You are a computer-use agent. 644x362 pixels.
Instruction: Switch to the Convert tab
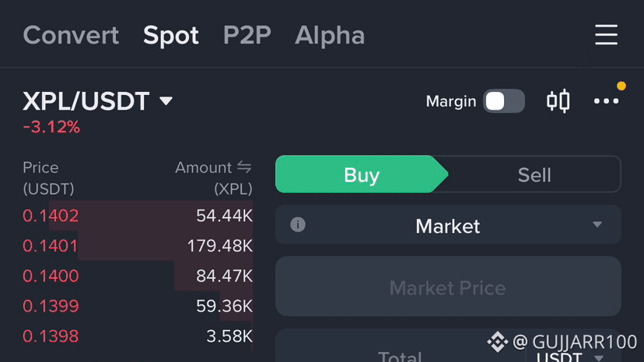[71, 35]
